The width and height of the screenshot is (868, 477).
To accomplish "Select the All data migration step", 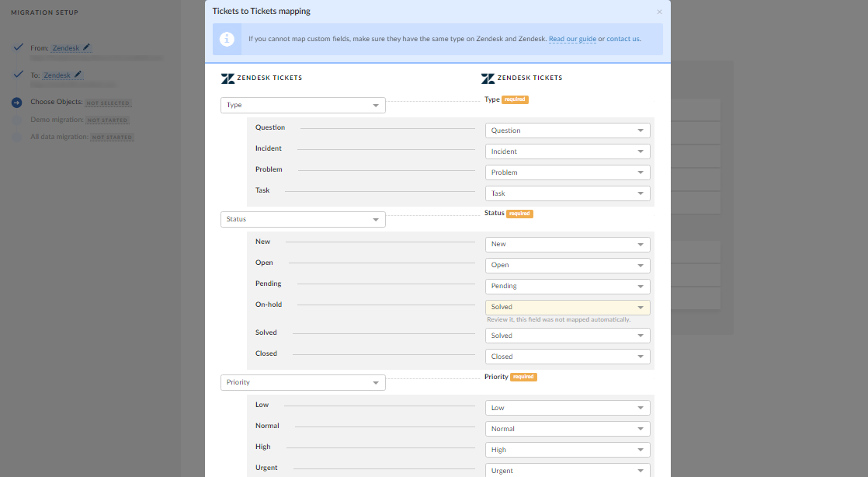I will [x=60, y=137].
